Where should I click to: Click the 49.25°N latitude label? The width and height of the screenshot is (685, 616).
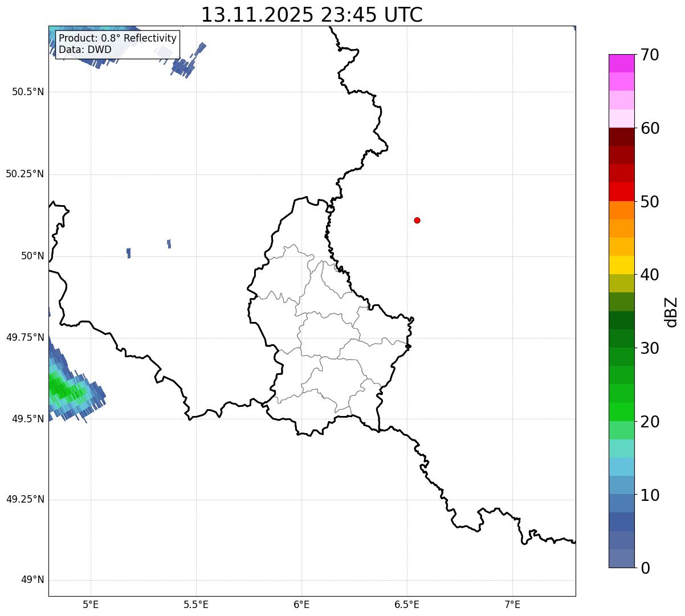tap(25, 499)
